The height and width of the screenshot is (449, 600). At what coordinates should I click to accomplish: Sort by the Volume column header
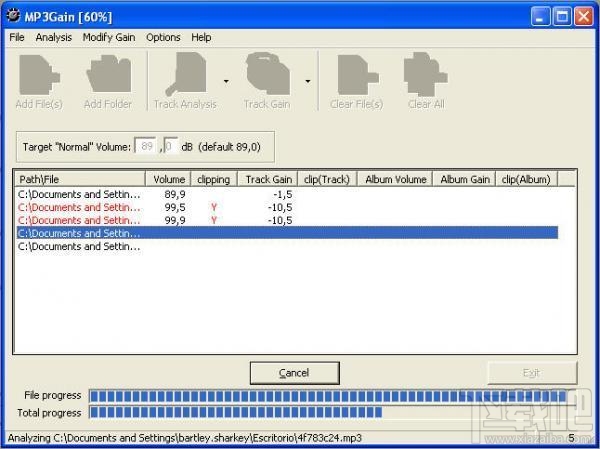point(168,179)
